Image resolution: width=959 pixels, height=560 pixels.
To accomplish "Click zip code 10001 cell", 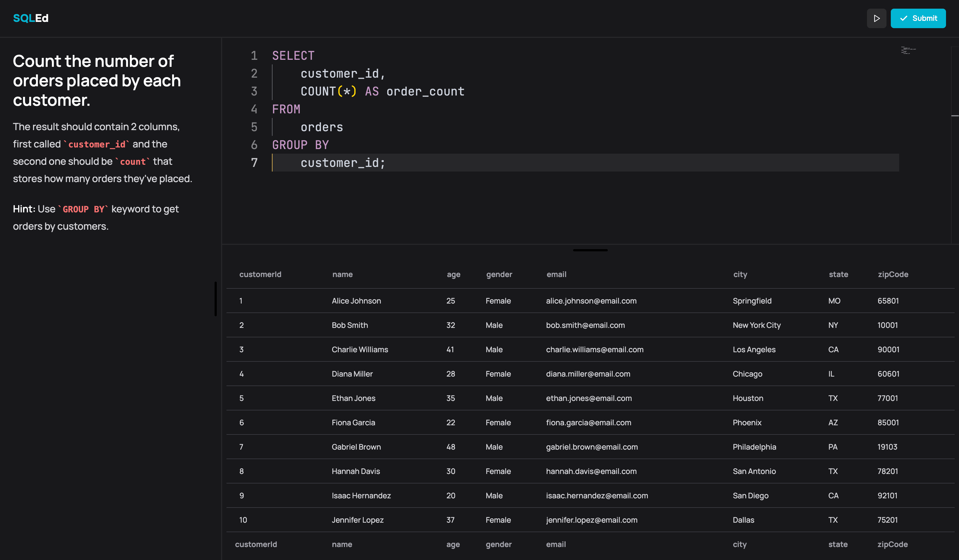I will click(x=888, y=325).
